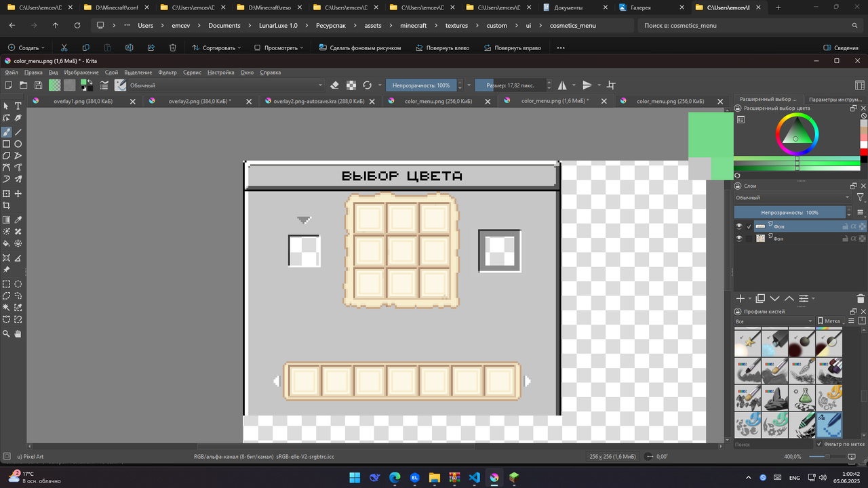The image size is (868, 488).
Task: Move the layer down arrow
Action: [x=774, y=298]
